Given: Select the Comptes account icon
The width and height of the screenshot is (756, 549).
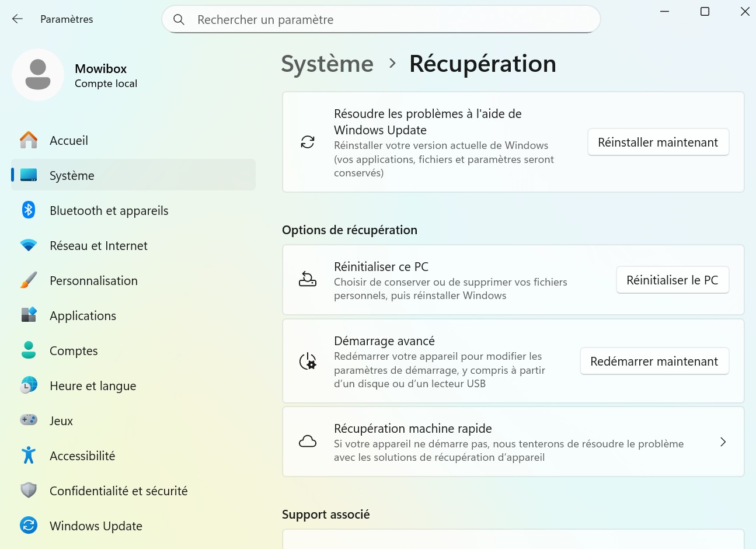Looking at the screenshot, I should [x=28, y=350].
